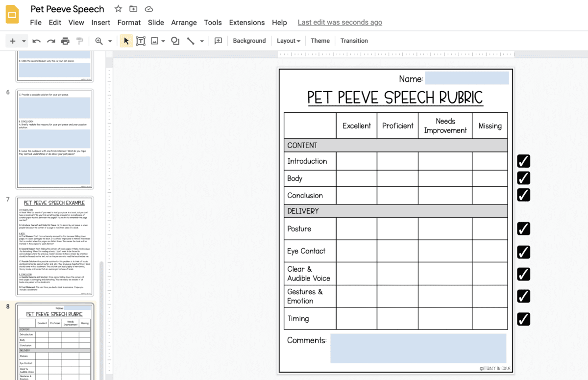588x380 pixels.
Task: Open the Layout dropdown
Action: click(288, 41)
